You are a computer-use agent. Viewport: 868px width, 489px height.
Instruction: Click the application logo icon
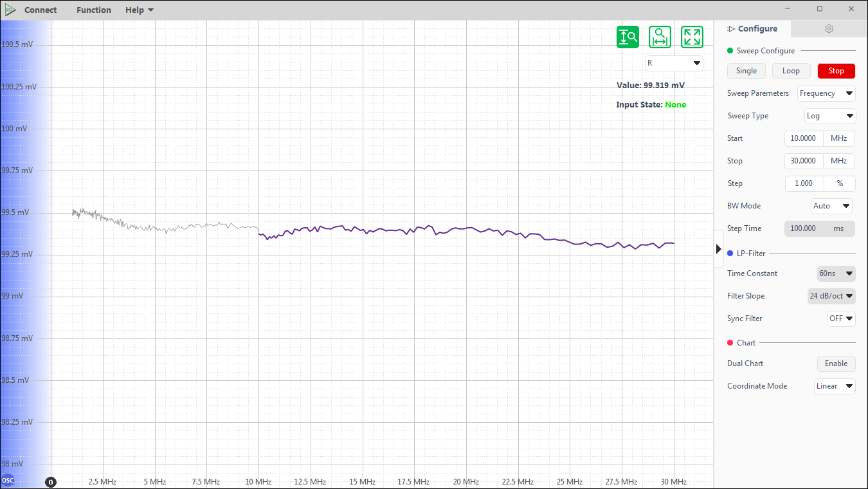[x=10, y=10]
